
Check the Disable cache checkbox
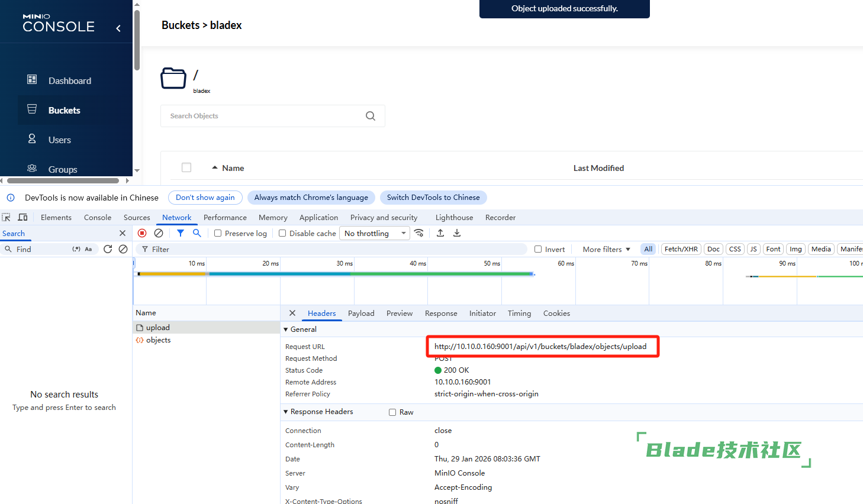pos(282,233)
